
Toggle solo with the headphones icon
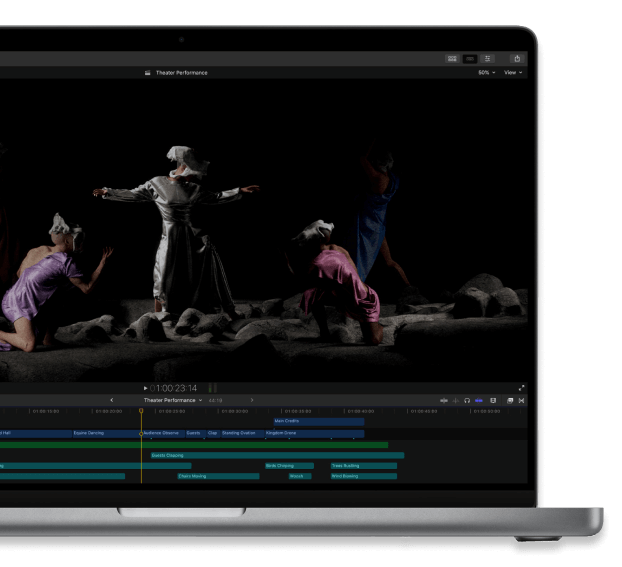pyautogui.click(x=467, y=400)
